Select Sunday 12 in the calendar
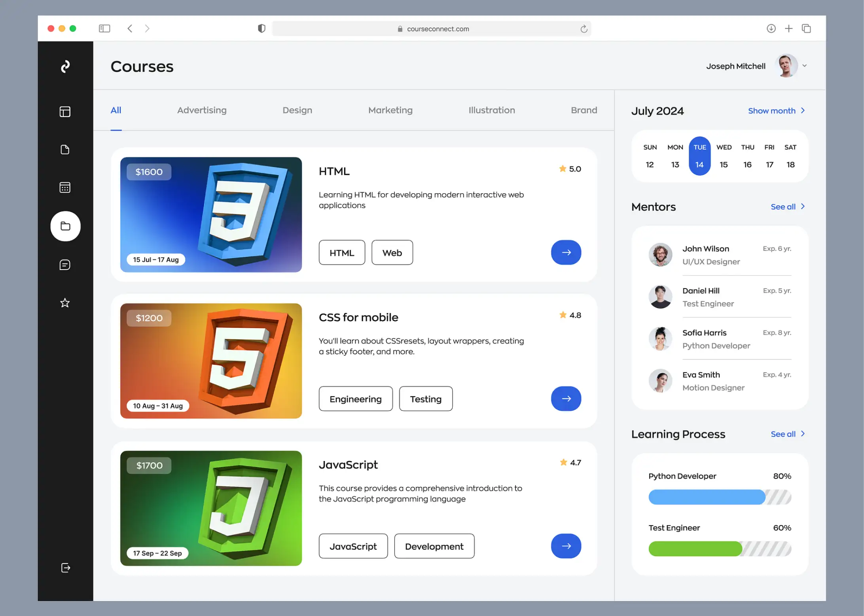 [x=650, y=156]
